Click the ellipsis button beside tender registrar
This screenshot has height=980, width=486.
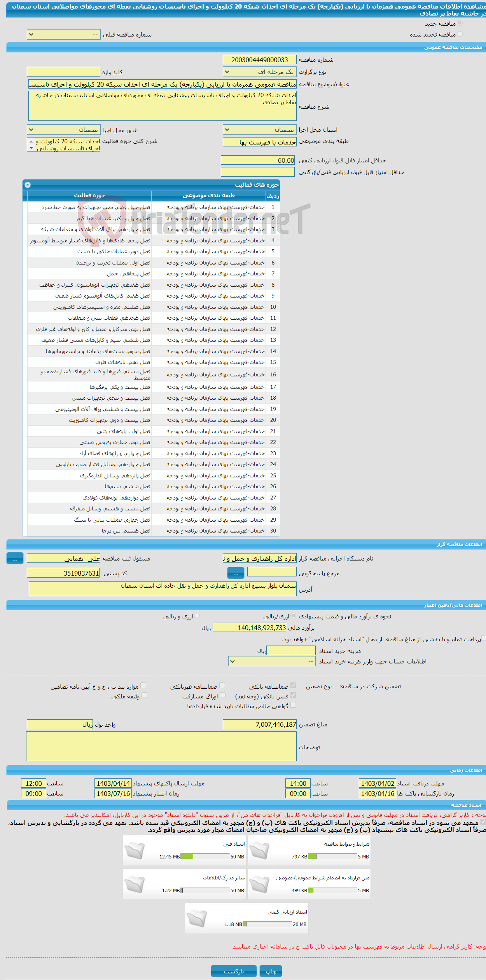pyautogui.click(x=15, y=559)
